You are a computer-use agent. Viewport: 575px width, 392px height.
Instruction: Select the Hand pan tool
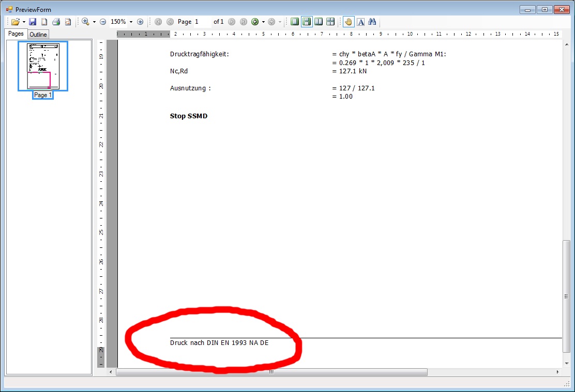pyautogui.click(x=349, y=22)
